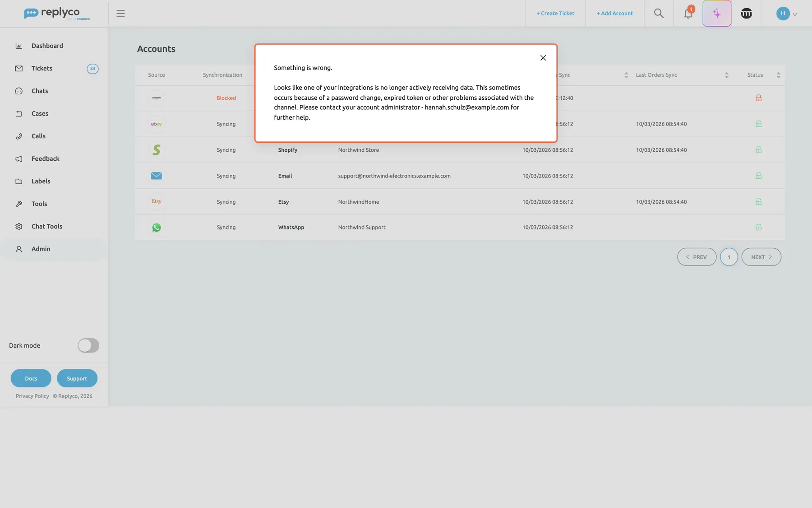
Task: Click the Shopify source icon
Action: point(157,150)
